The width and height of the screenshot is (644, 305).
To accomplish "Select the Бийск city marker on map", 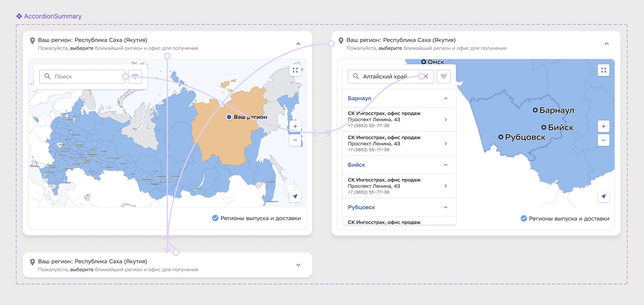I will click(544, 127).
